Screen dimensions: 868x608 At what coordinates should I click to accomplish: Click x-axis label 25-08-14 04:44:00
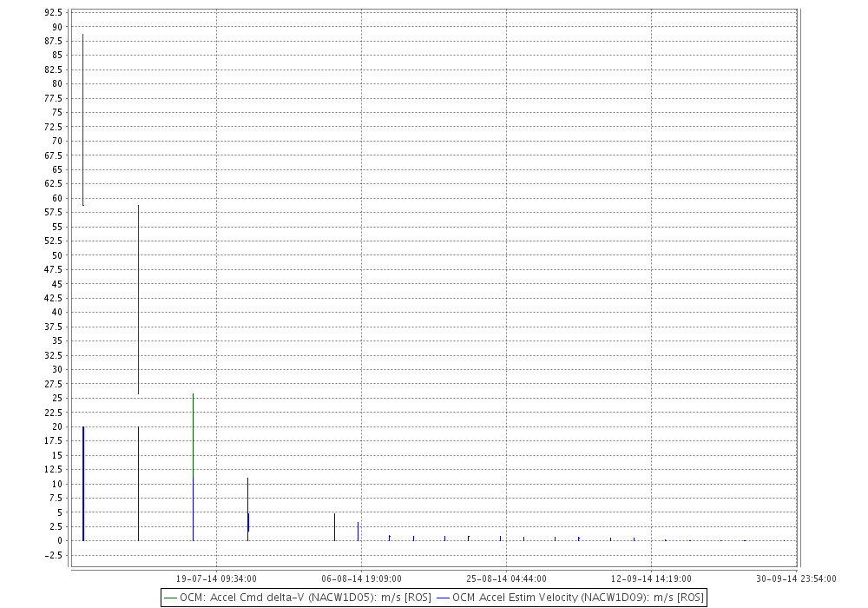click(507, 578)
